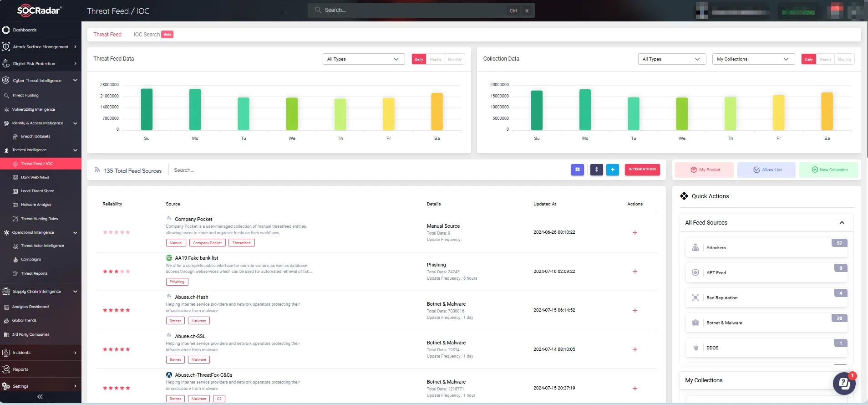The image size is (868, 405).
Task: Select Daily in Threat Feed Data
Action: (419, 59)
